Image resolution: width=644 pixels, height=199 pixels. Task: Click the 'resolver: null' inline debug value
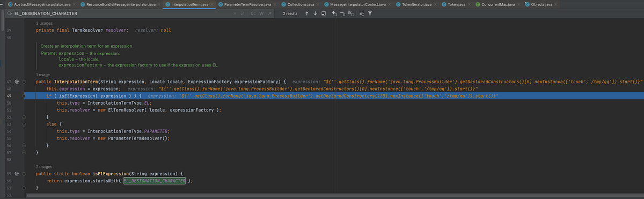point(153,31)
